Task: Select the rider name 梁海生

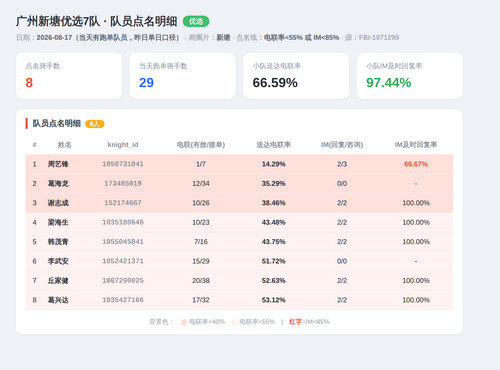Action: 58,222
